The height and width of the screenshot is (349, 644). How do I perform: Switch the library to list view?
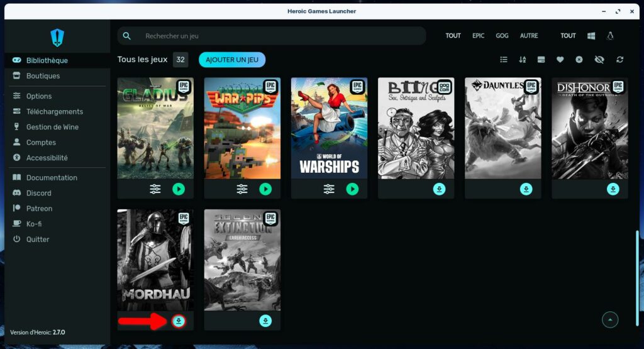(x=503, y=60)
